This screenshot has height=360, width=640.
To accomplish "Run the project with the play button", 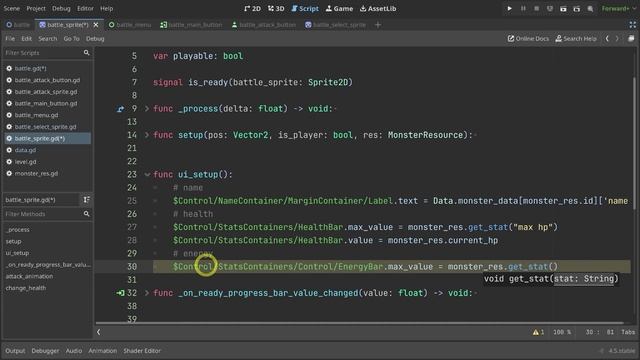I will tap(509, 8).
